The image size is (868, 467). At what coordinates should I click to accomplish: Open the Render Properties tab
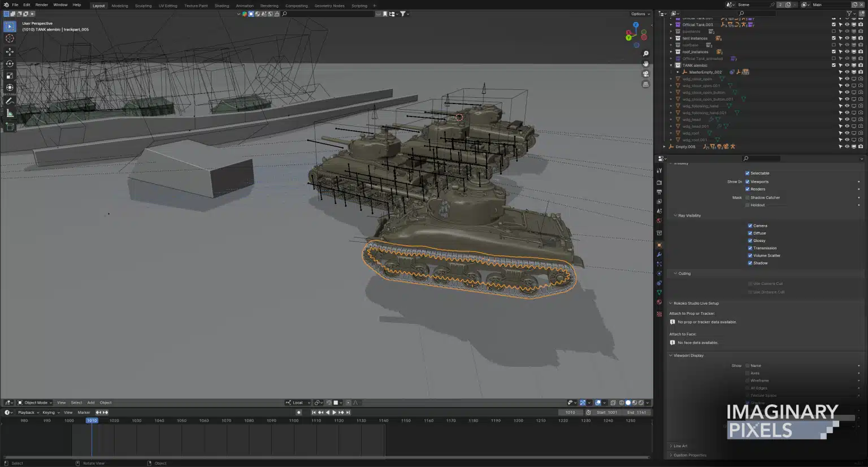click(659, 182)
